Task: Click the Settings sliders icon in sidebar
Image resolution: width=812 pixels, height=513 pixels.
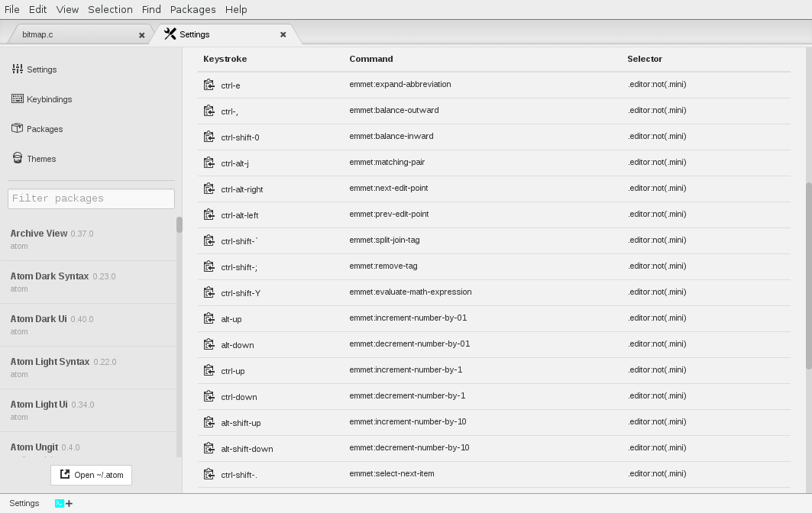Action: [18, 69]
